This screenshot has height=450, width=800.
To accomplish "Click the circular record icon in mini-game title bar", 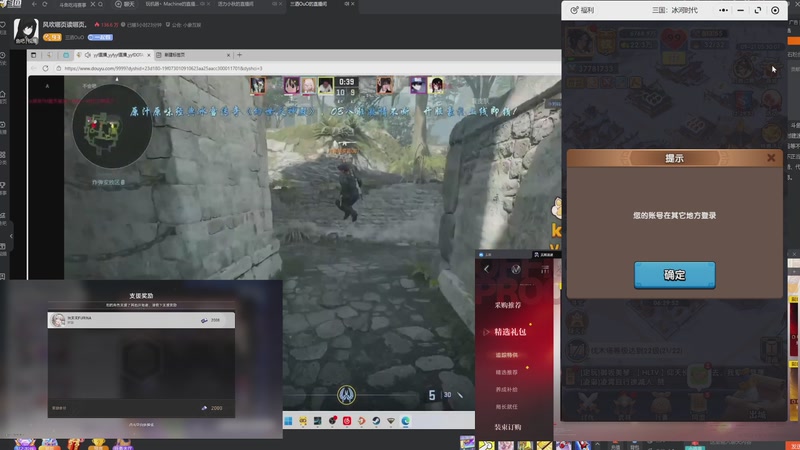I will pos(775,10).
